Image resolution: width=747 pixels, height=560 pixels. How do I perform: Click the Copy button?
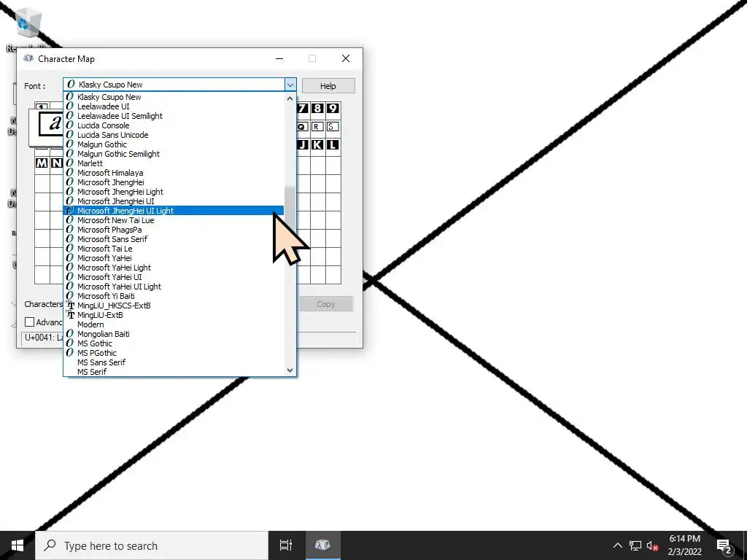point(326,304)
